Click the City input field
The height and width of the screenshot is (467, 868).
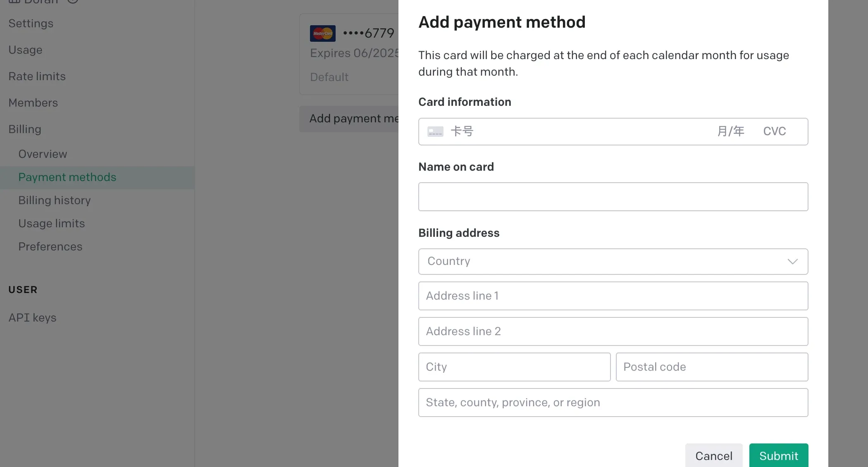[x=514, y=367]
